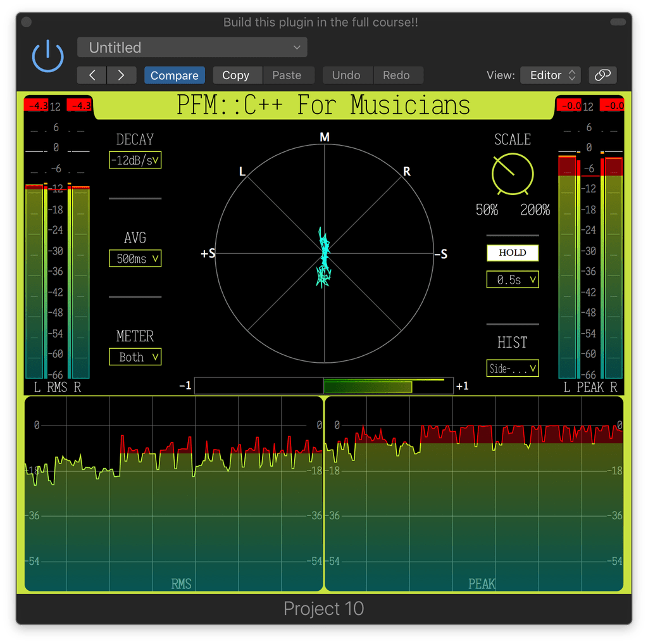Viewport: 648px width, 644px height.
Task: Open the View Editor selector
Action: point(551,75)
